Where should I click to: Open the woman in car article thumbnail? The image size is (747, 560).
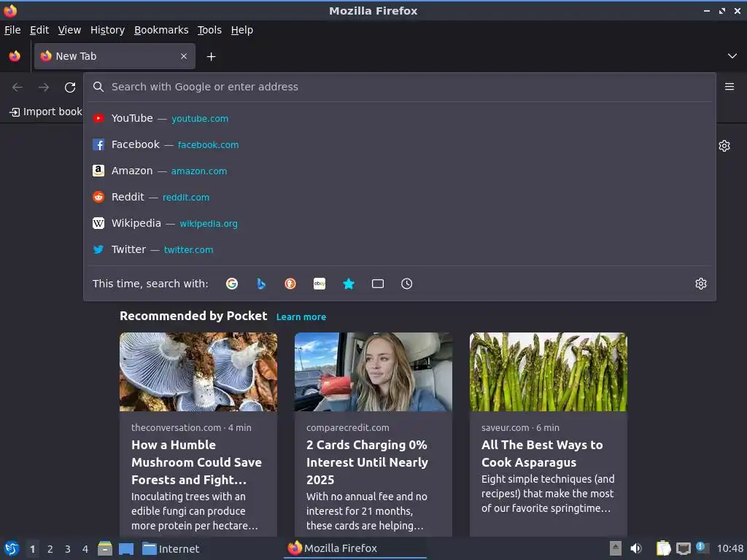[373, 372]
